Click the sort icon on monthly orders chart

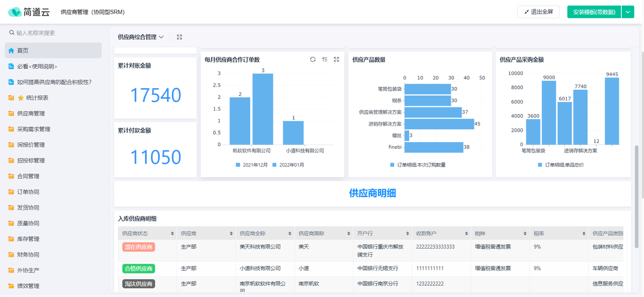tap(325, 60)
